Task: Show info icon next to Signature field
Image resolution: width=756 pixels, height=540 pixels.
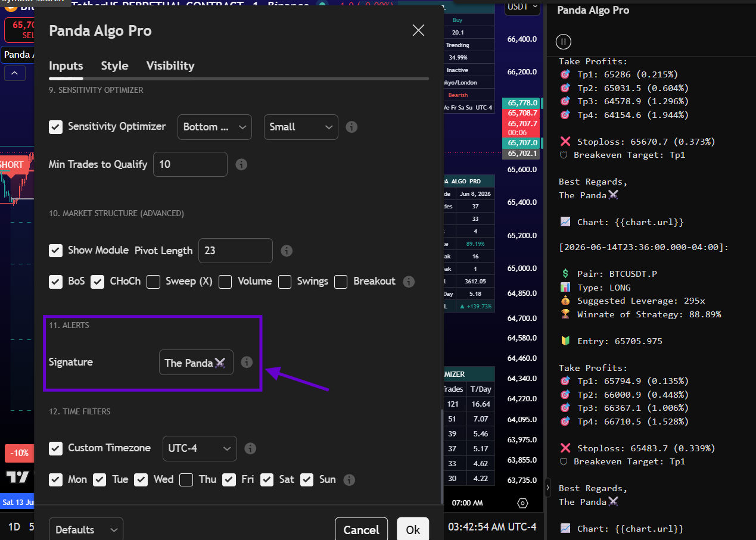Action: point(247,362)
